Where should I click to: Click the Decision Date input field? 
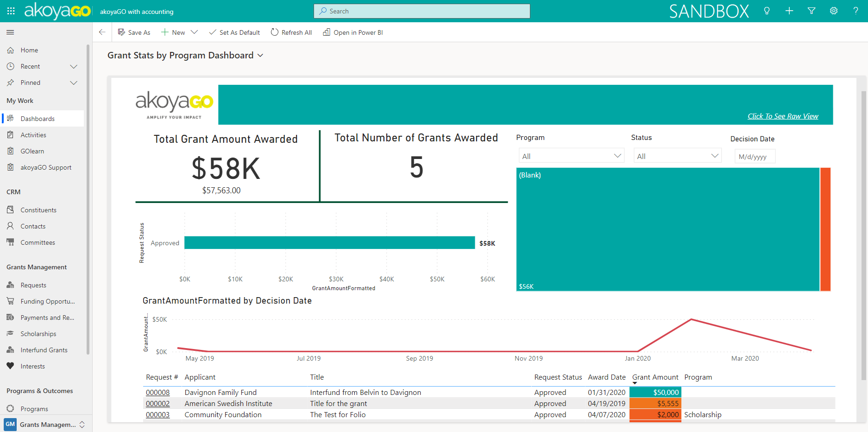(x=755, y=156)
